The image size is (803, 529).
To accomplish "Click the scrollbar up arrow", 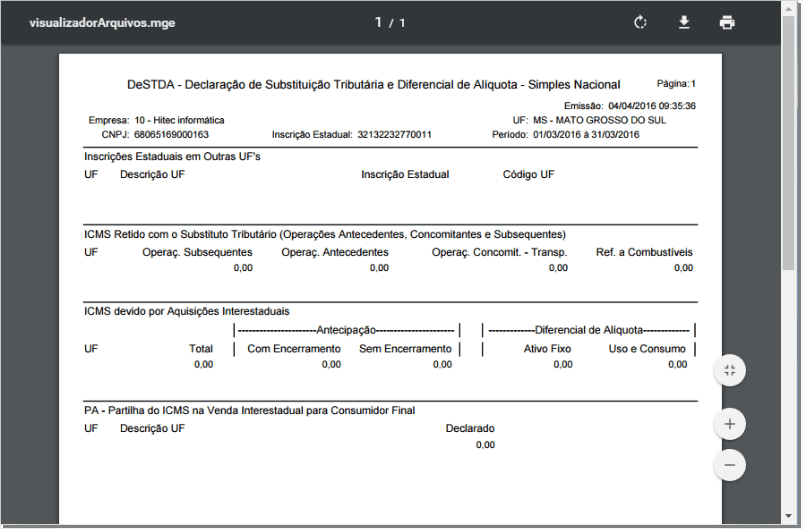I will pyautogui.click(x=789, y=8).
